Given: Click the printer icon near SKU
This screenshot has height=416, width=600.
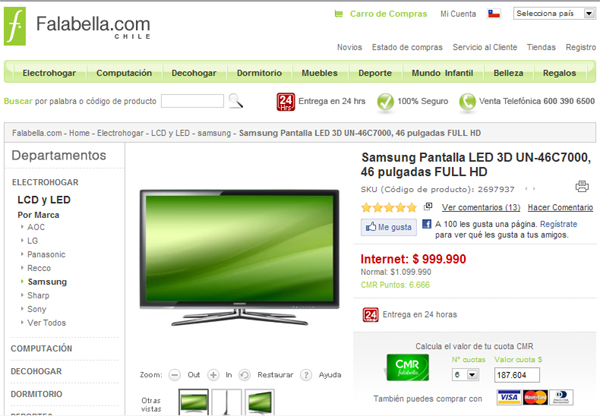Looking at the screenshot, I should [582, 186].
